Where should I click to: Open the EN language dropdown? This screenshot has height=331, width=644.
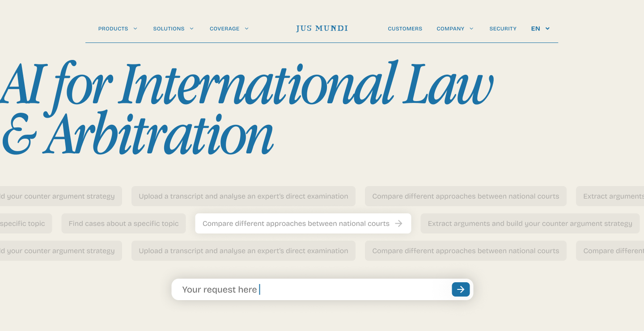(540, 29)
